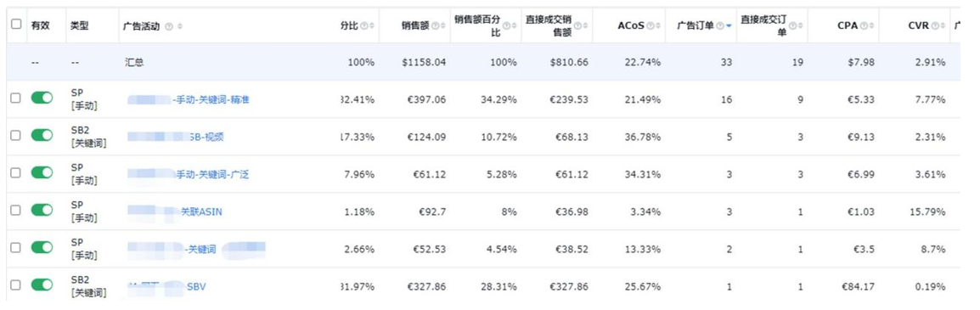Click the help icon next to 广告订单
980x310 pixels.
(720, 25)
